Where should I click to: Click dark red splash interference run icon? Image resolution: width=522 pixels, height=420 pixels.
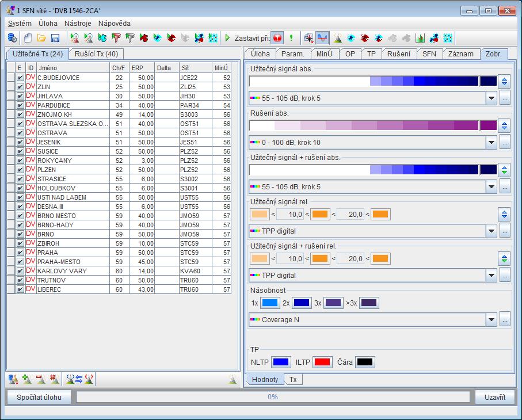[x=171, y=38]
